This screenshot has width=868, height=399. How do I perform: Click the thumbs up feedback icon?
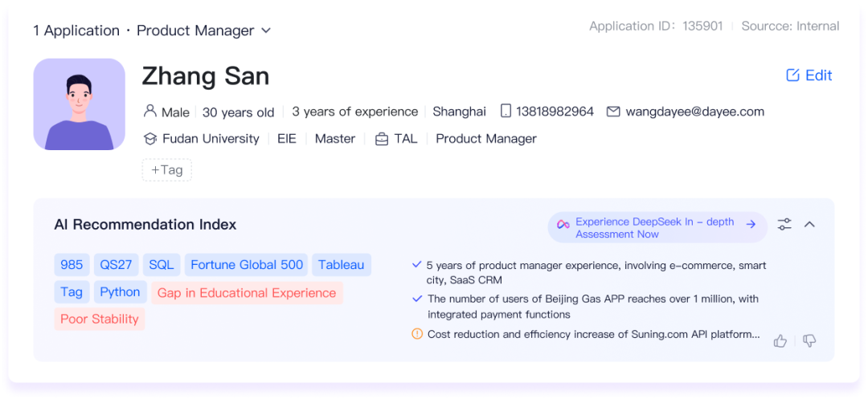coord(780,340)
